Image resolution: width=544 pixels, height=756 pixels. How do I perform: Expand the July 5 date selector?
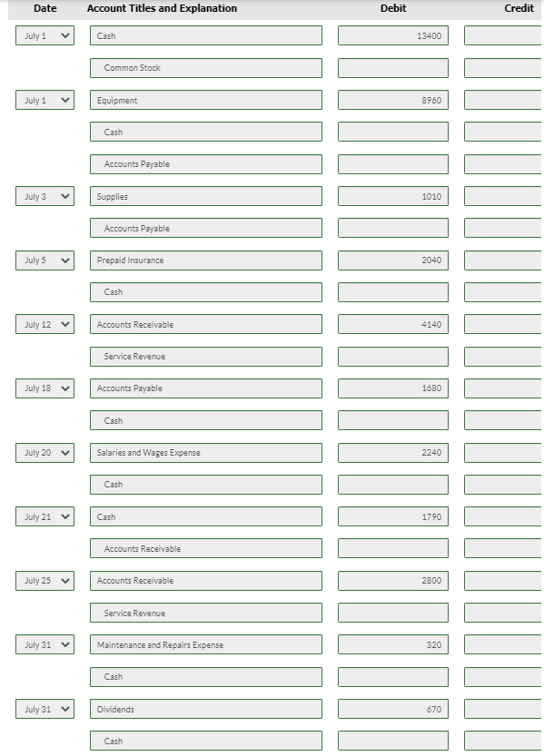(x=45, y=260)
